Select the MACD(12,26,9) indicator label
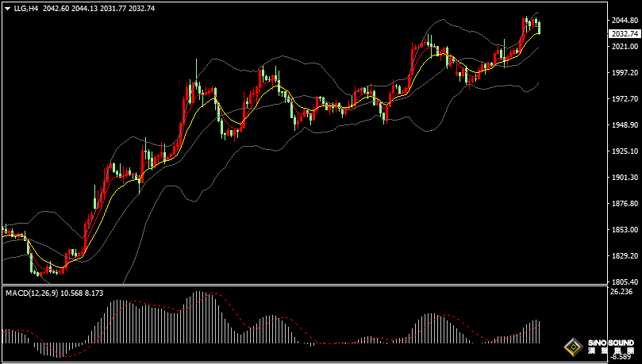Image resolution: width=642 pixels, height=364 pixels. coord(32,293)
